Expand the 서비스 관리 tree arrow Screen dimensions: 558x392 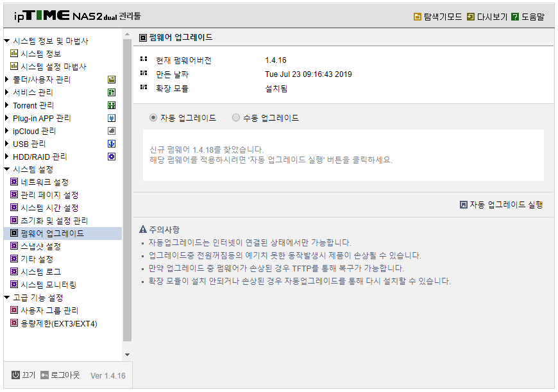tap(6, 92)
